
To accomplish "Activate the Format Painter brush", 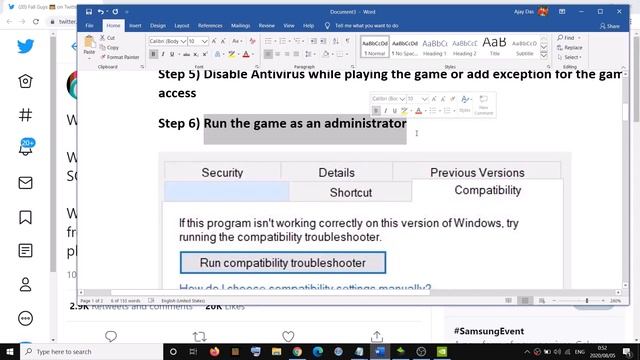I will click(120, 57).
